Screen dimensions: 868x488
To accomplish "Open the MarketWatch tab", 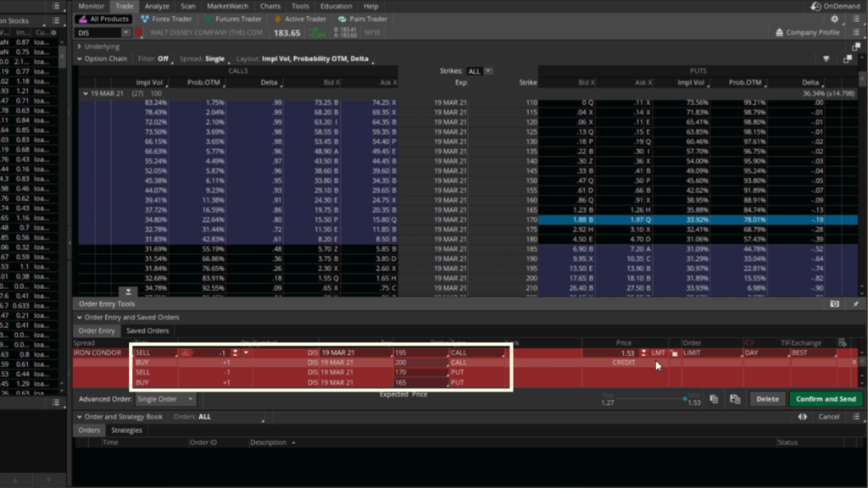I will [x=227, y=6].
